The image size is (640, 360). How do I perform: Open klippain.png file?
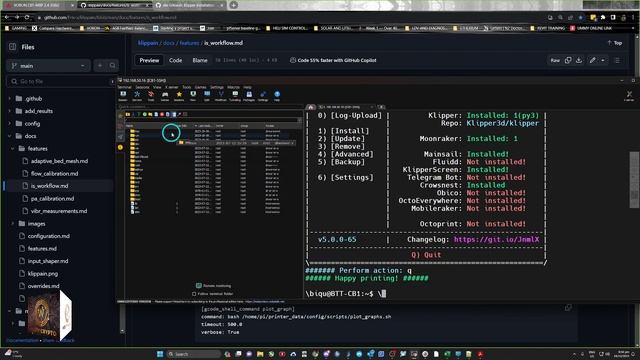43,273
